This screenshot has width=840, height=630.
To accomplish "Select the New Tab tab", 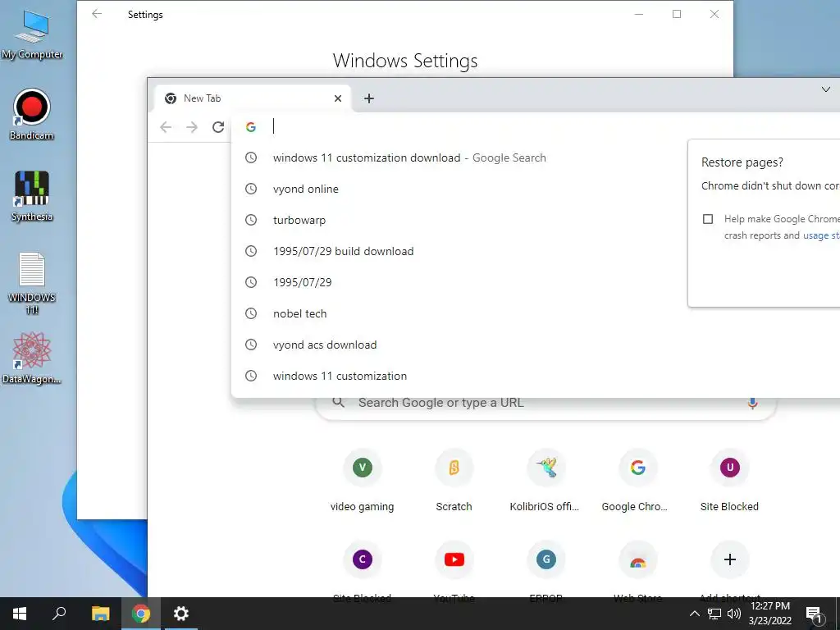I will 253,98.
